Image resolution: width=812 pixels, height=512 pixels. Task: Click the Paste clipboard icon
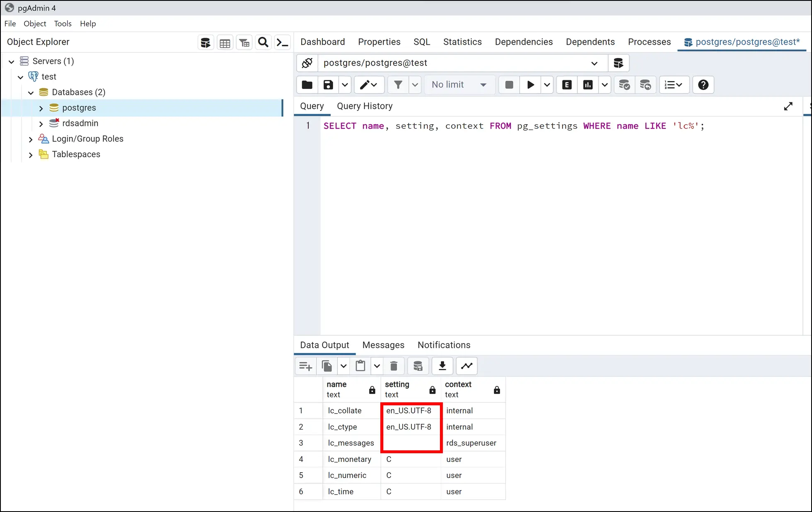click(x=360, y=366)
